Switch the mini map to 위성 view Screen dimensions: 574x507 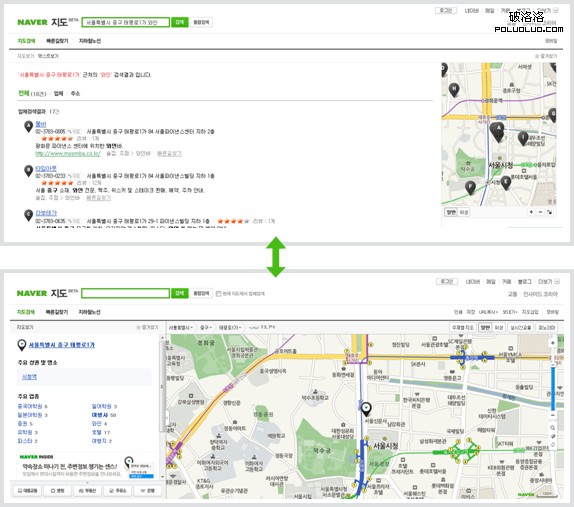[463, 212]
